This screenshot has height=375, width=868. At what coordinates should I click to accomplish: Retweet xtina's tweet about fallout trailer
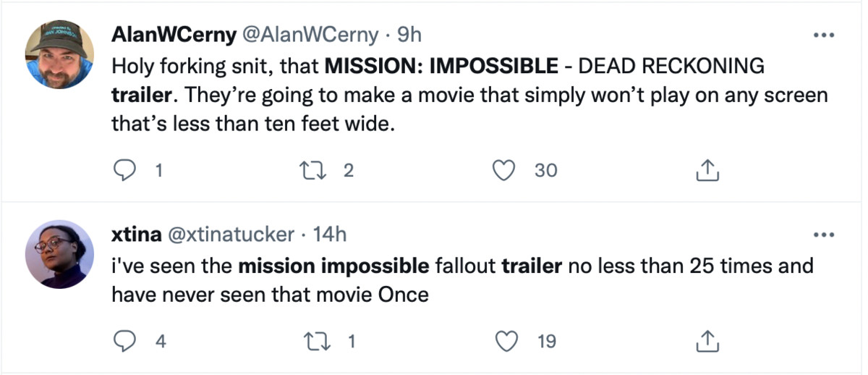[313, 341]
